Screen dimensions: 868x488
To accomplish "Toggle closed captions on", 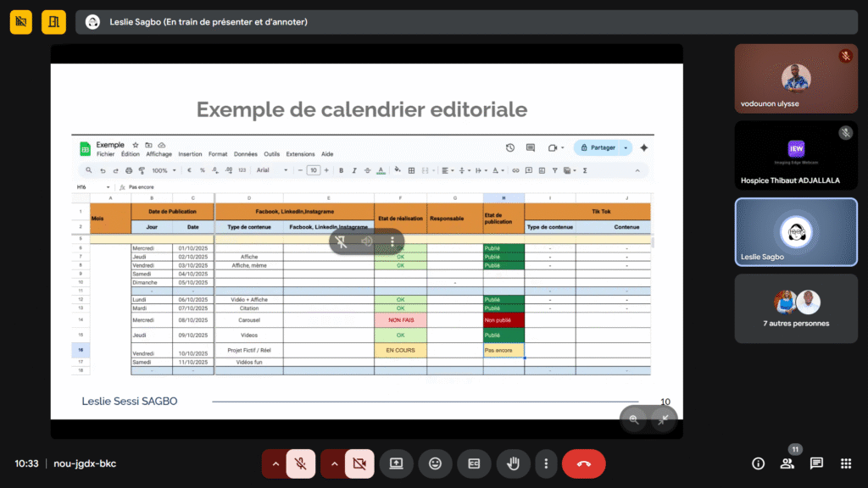I will click(x=474, y=463).
